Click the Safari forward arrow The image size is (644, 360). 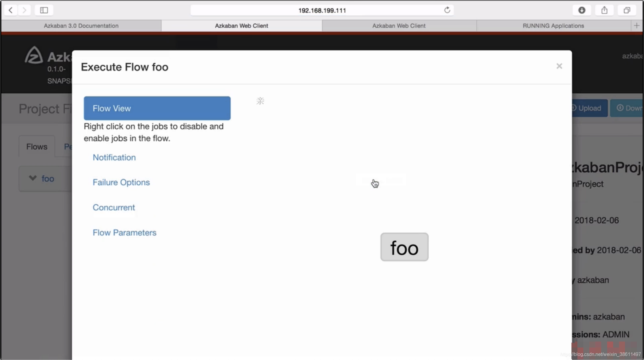point(24,10)
